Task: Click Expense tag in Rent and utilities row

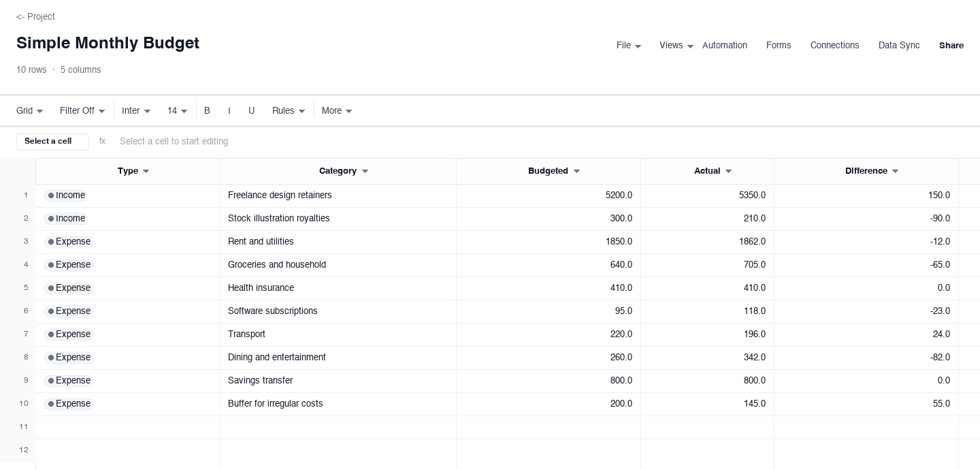Action: click(x=69, y=242)
